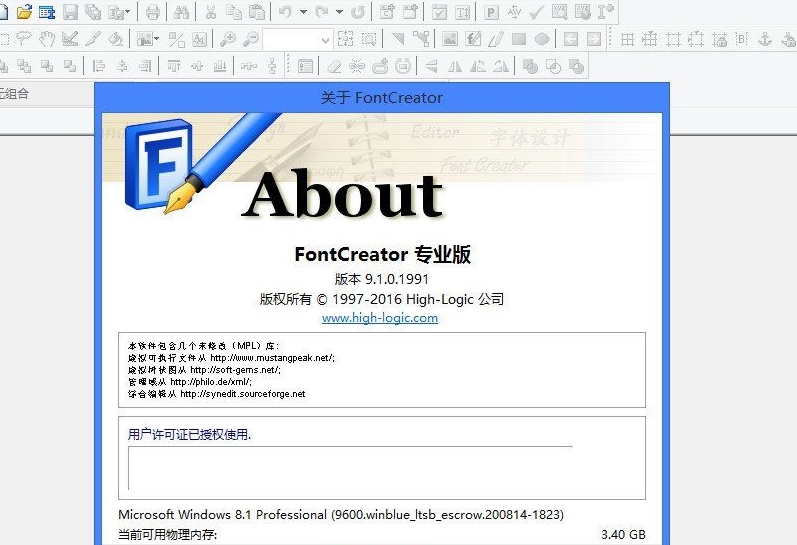Toggle the B bearings display icon
The width and height of the screenshot is (797, 545).
point(742,39)
